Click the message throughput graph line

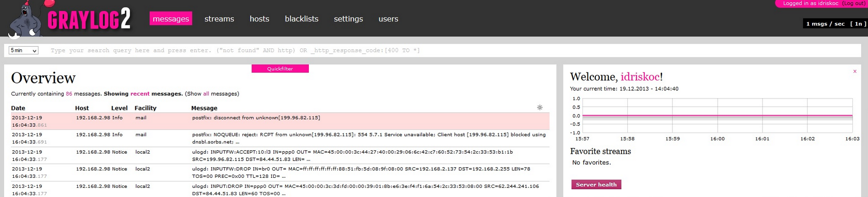pos(717,115)
